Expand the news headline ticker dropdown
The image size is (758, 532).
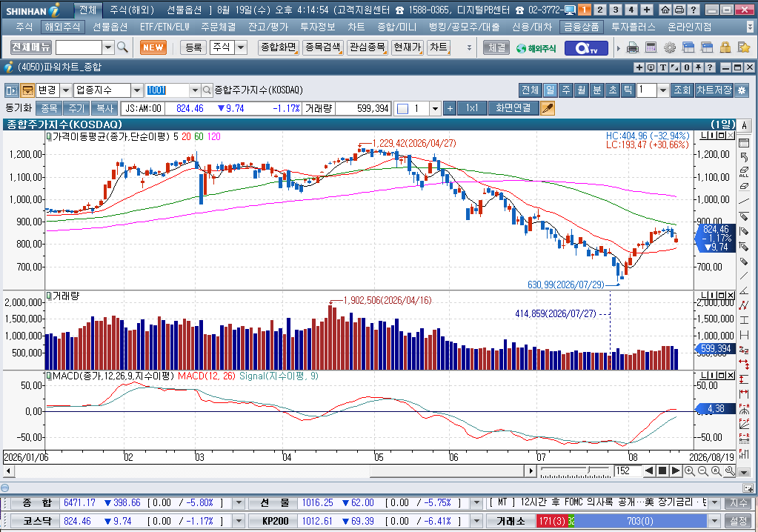point(714,503)
